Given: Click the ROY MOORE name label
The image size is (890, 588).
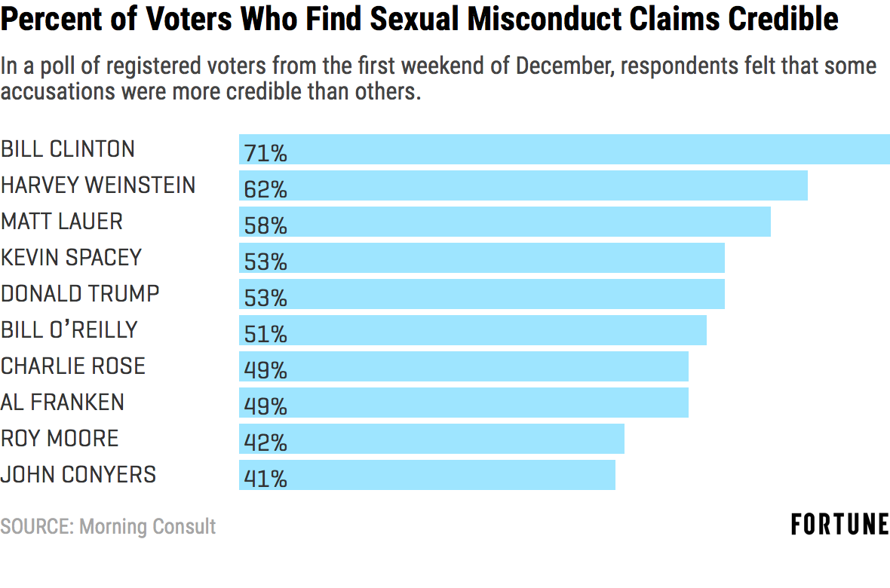Looking at the screenshot, I should pyautogui.click(x=60, y=438).
